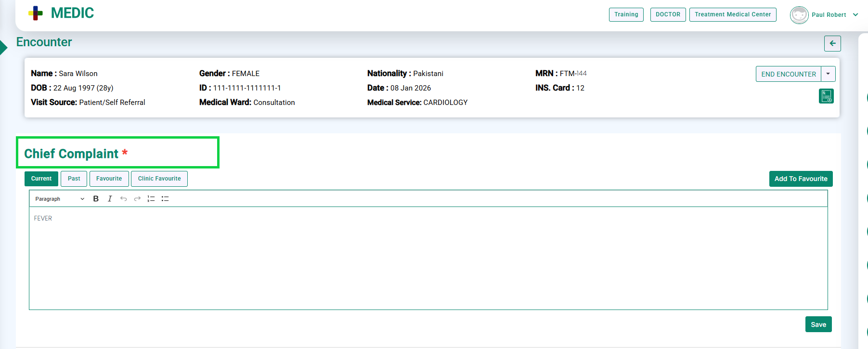Click into the chief complaint text area

click(428, 258)
